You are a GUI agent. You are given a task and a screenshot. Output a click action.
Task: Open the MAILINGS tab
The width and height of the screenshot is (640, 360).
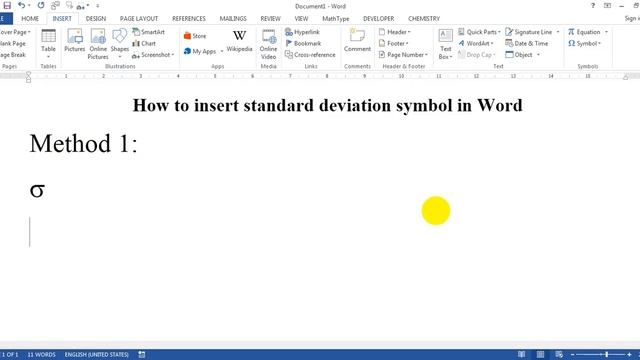(233, 19)
